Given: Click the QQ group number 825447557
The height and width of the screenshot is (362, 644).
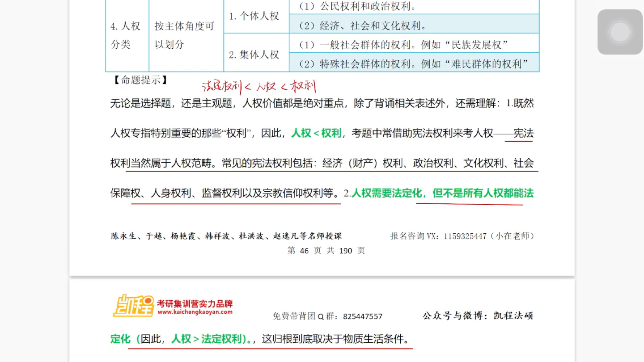Looking at the screenshot, I should pos(363,316).
